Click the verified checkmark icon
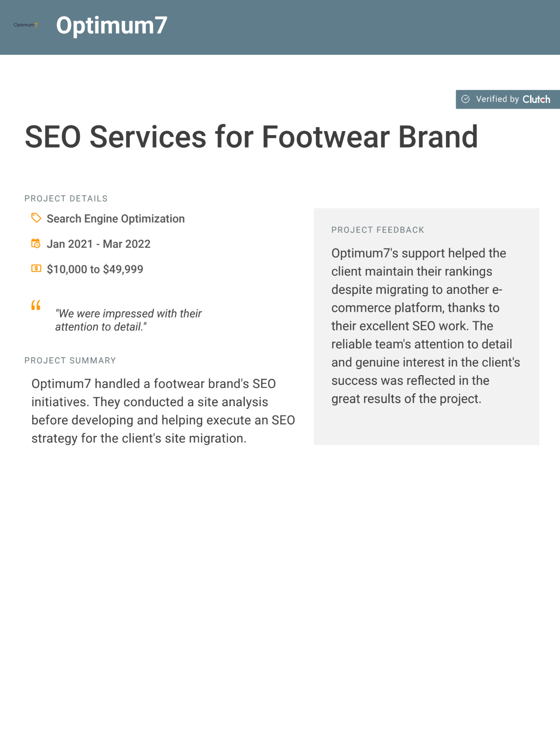The width and height of the screenshot is (560, 733). point(465,99)
